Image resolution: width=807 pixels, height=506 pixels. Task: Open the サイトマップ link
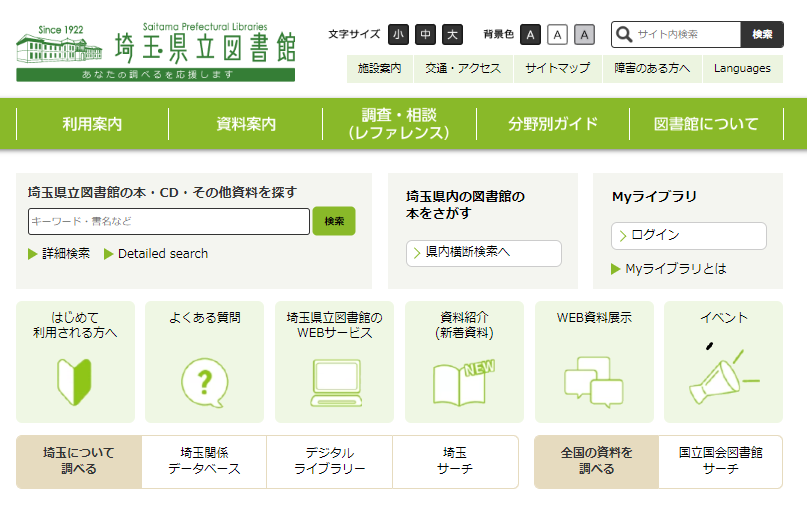point(557,68)
